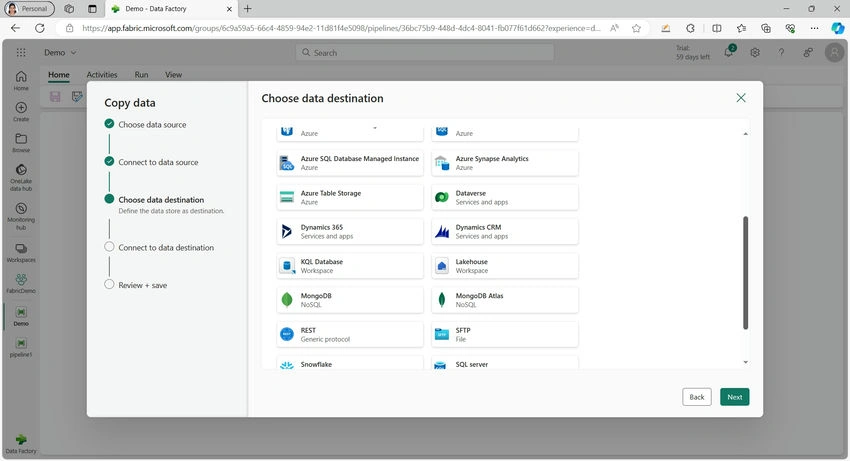Viewport: 850px width, 461px height.
Task: Go to Choose data source step
Action: [145, 124]
